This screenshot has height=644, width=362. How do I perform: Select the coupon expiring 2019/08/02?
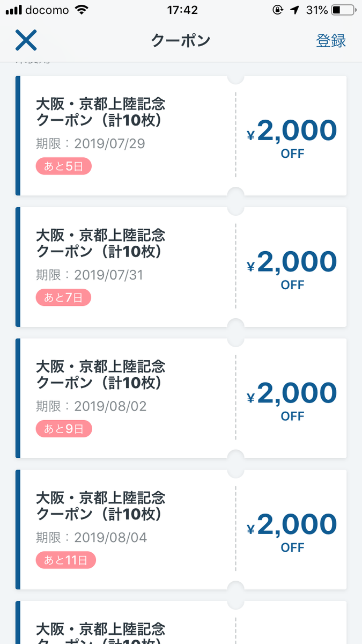click(181, 398)
